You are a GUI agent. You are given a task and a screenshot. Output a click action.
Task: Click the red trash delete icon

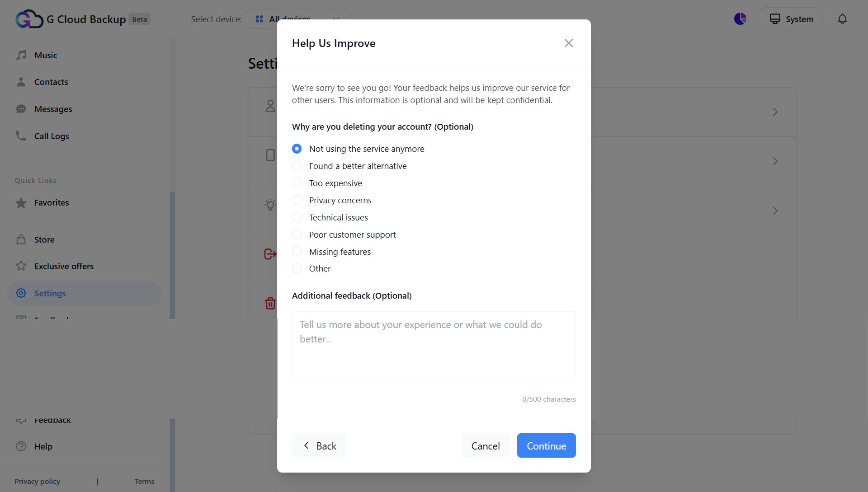tap(270, 303)
